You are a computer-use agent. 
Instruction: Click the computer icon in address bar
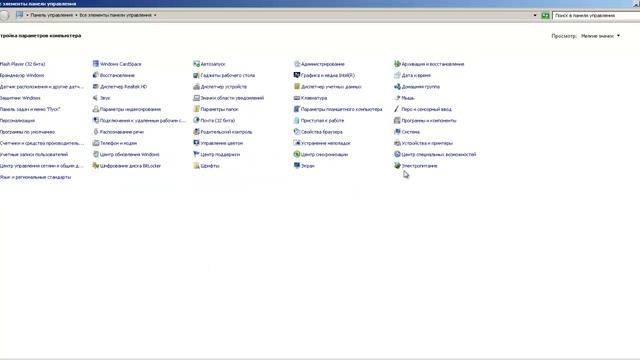(x=19, y=15)
